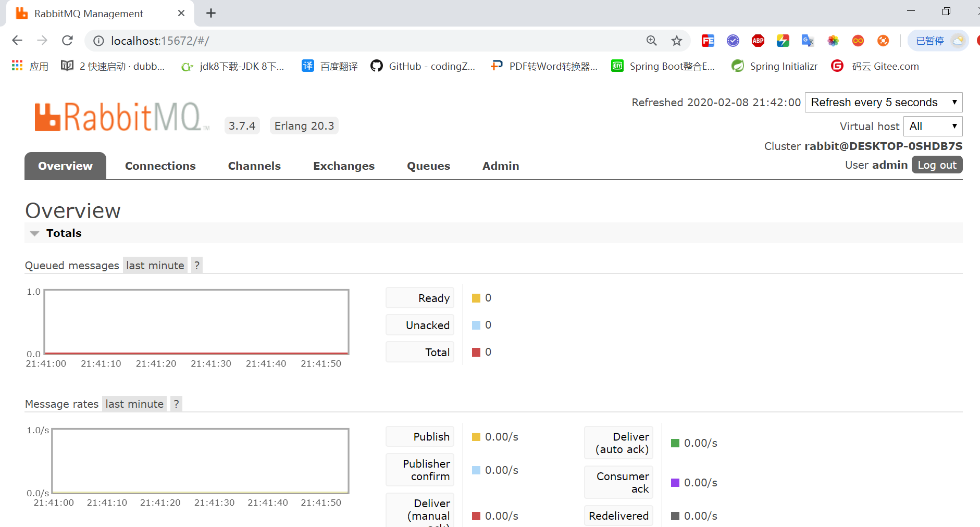Click the Ready yellow color swatch
Viewport: 980px width, 527px height.
476,298
